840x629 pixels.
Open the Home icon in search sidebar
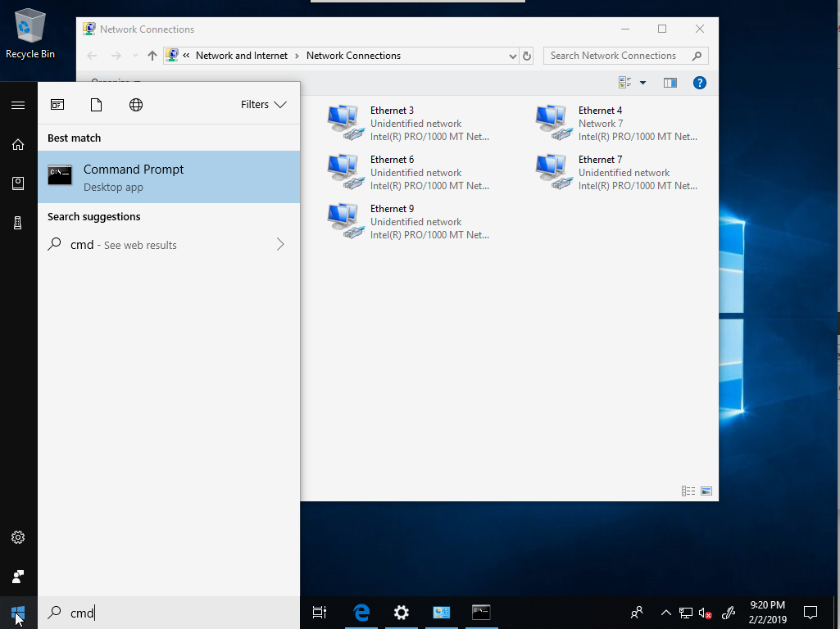(18, 144)
